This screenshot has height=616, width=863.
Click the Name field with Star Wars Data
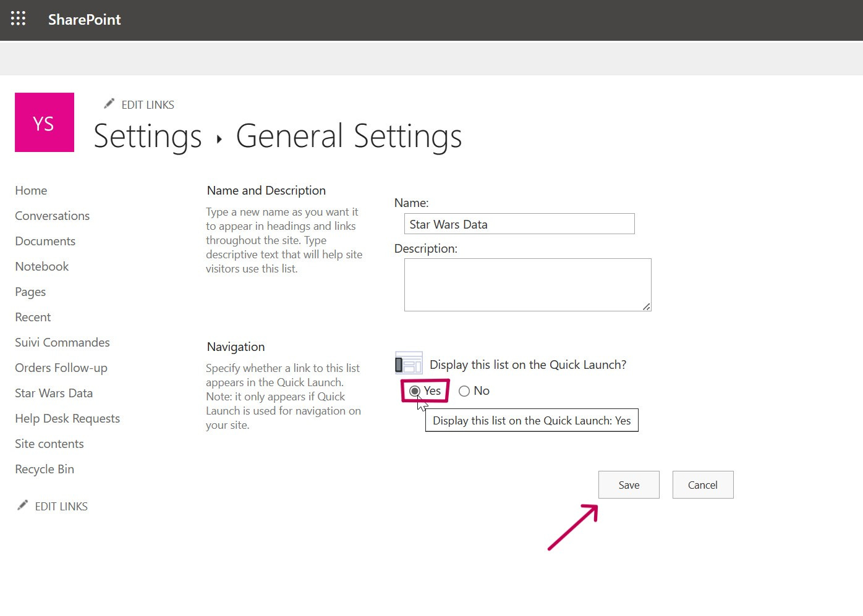pyautogui.click(x=519, y=224)
